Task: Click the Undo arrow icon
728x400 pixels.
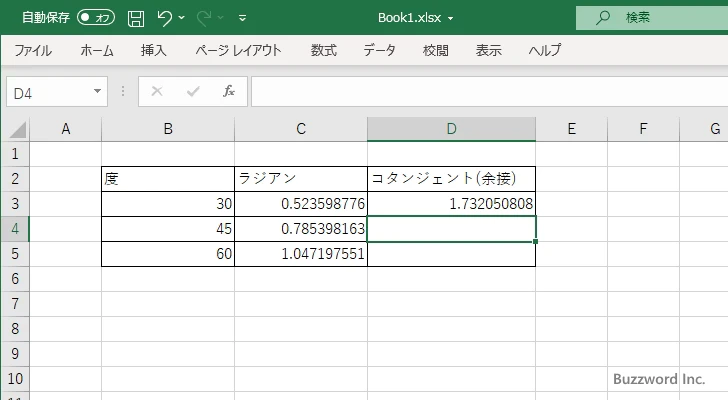Action: coord(164,18)
